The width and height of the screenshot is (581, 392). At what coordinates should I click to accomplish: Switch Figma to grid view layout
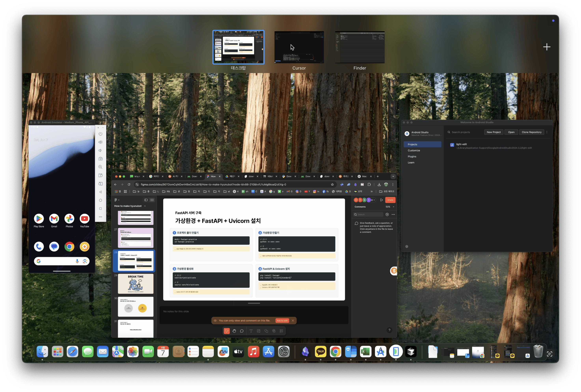pos(152,200)
